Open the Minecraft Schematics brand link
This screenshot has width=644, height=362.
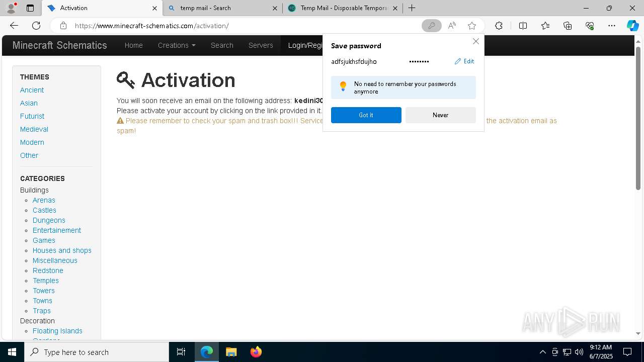coord(60,45)
